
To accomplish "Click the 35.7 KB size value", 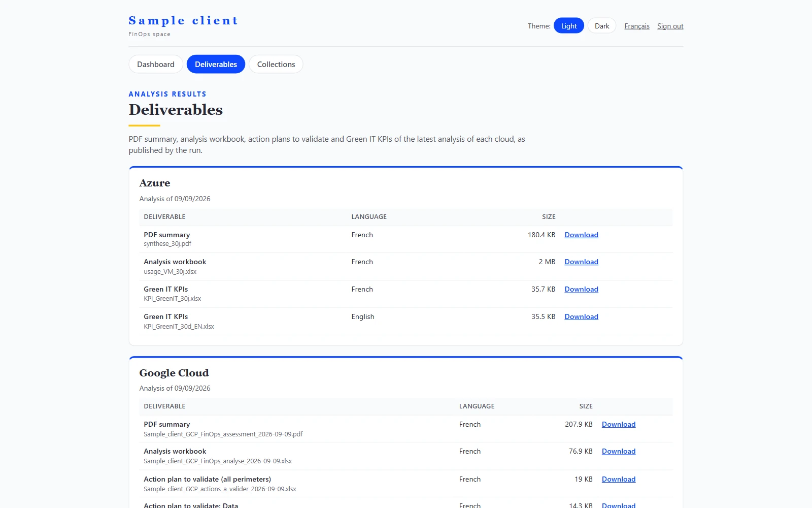I will tap(543, 289).
